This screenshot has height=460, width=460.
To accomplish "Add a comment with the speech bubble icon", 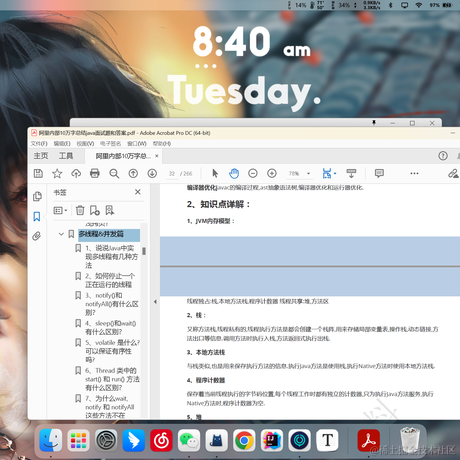I will [x=379, y=173].
